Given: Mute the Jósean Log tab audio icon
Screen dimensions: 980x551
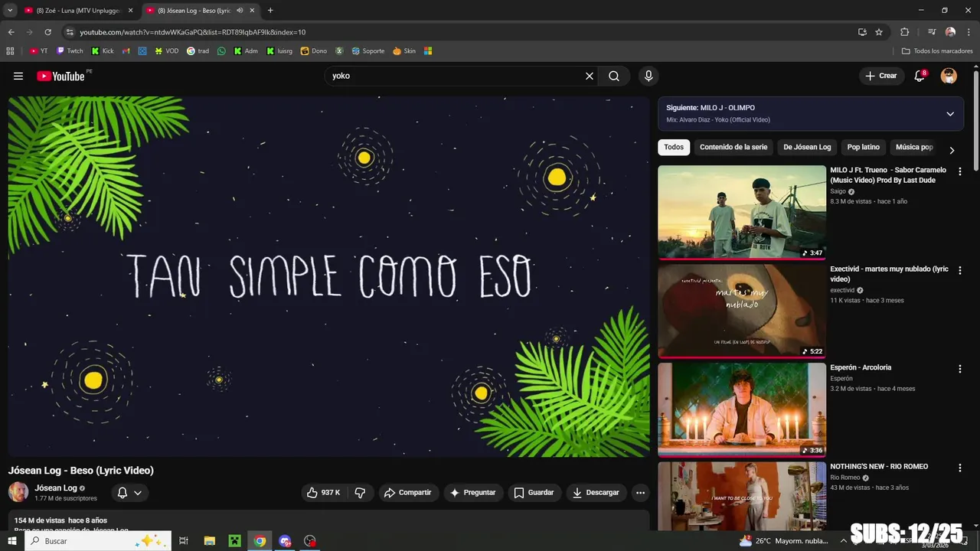Looking at the screenshot, I should pyautogui.click(x=240, y=11).
